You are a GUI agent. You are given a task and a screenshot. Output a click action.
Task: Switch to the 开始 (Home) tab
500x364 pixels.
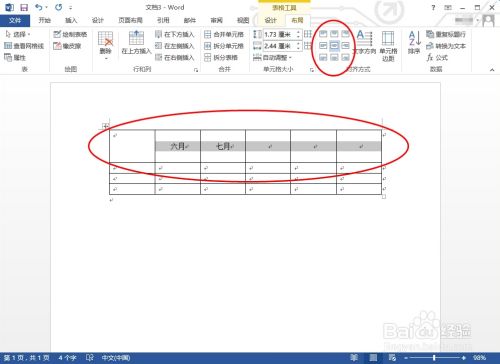click(44, 20)
